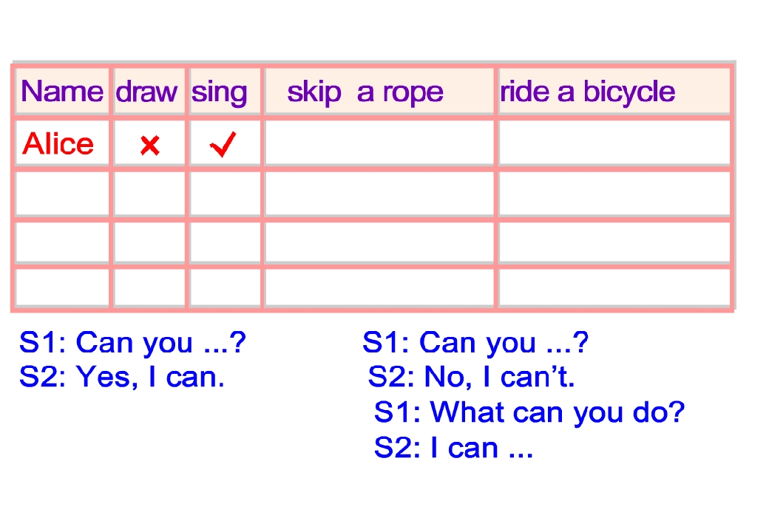The image size is (769, 532).
Task: Click the "S2: No, I can't." line
Action: click(x=472, y=378)
